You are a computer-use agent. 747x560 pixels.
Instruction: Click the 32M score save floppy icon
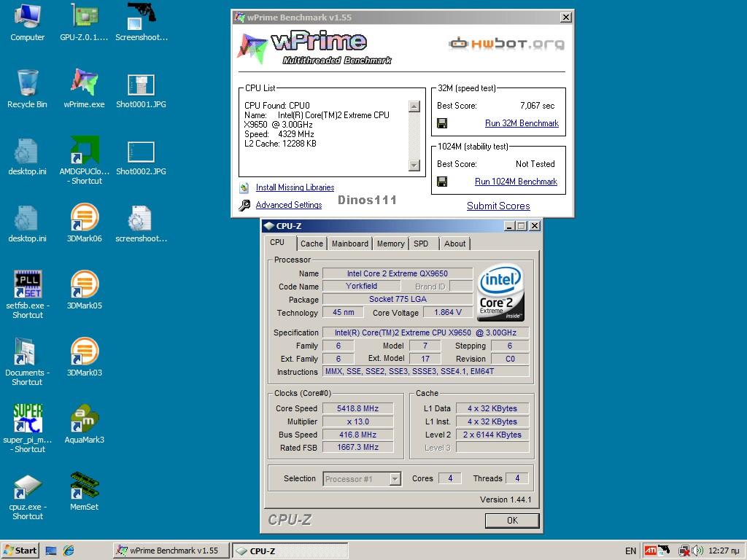(x=442, y=123)
